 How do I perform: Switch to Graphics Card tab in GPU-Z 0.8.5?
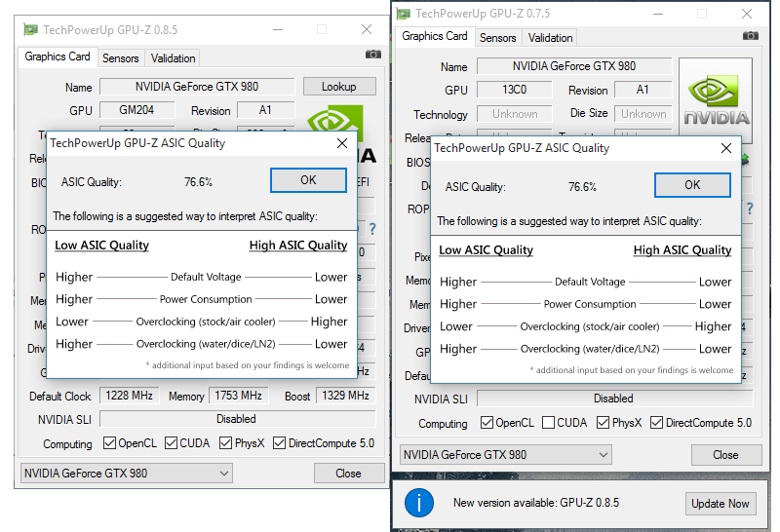click(x=58, y=57)
